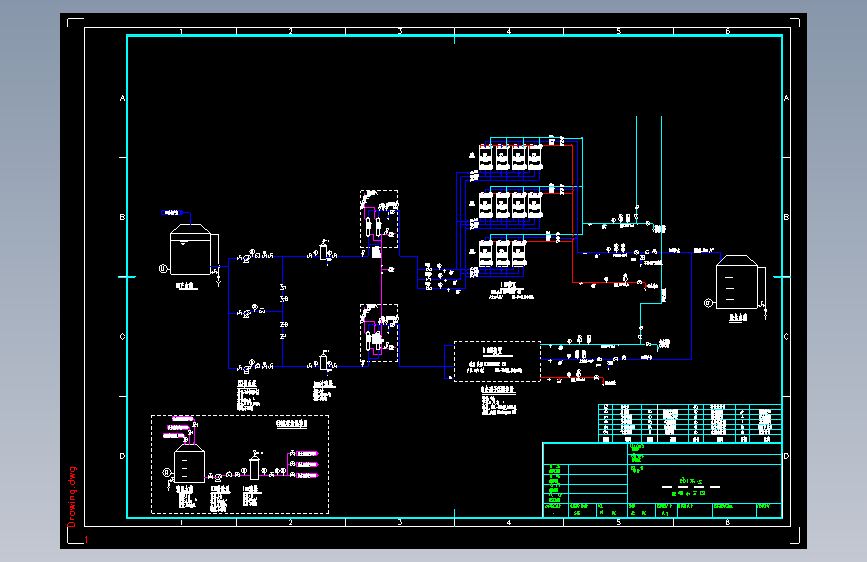Click the pump symbol on the middle branch line

pos(247,314)
